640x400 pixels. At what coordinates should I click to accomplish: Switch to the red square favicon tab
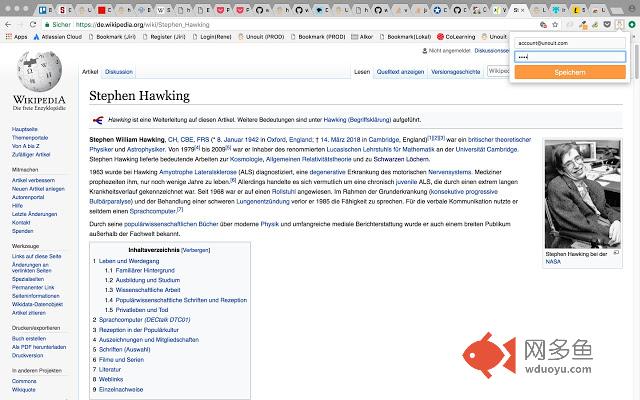[x=102, y=10]
